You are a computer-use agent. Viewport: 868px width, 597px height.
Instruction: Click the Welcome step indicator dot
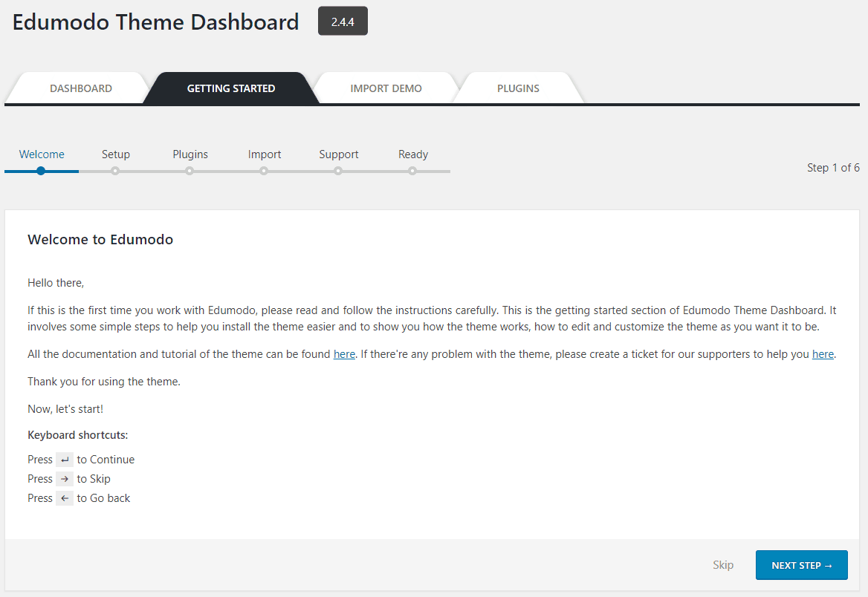(x=41, y=171)
